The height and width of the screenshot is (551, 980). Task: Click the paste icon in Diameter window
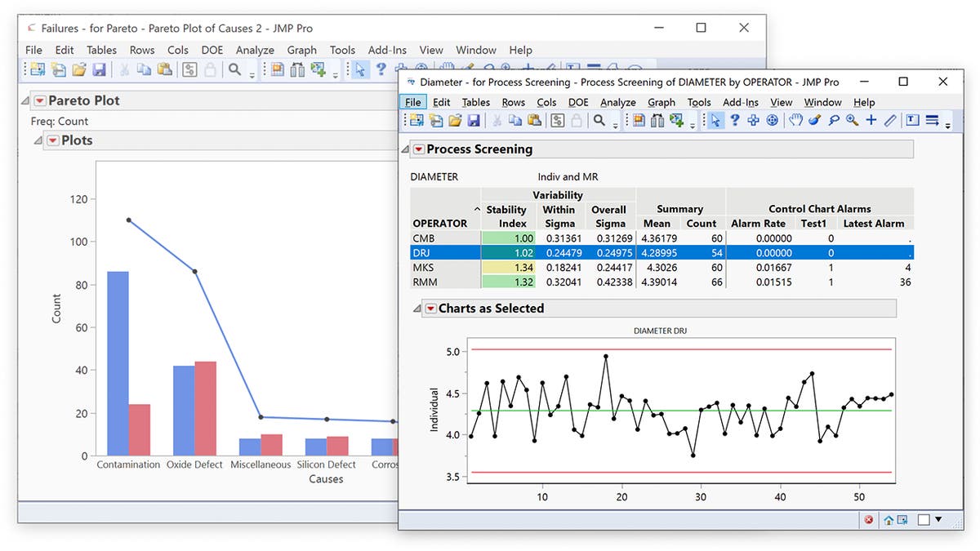pyautogui.click(x=535, y=121)
